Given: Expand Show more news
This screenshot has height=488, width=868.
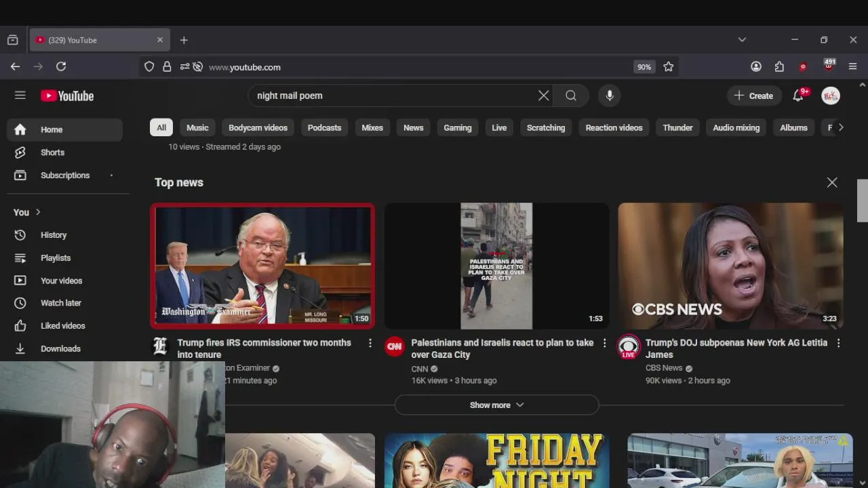Looking at the screenshot, I should coord(496,405).
